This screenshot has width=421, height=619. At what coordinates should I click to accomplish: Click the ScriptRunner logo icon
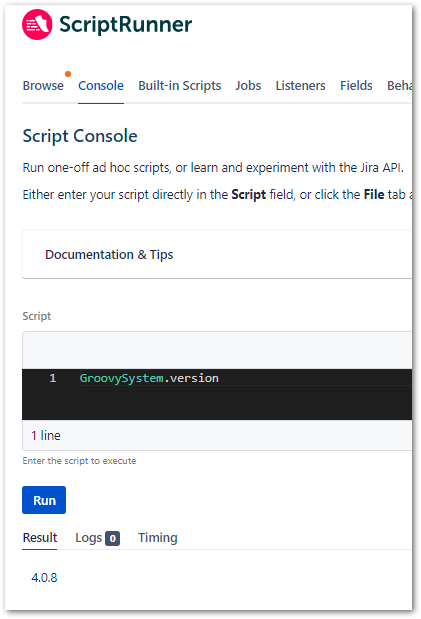37,24
